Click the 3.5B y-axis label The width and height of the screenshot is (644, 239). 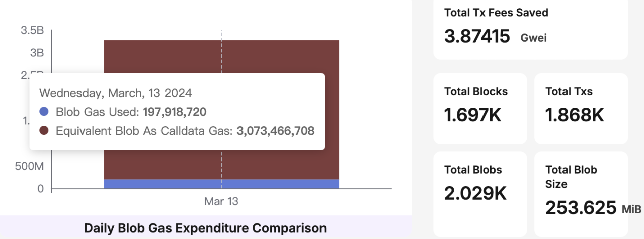click(x=32, y=31)
